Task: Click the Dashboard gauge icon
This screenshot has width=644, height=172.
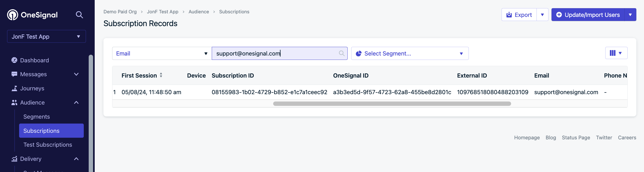Action: click(14, 60)
